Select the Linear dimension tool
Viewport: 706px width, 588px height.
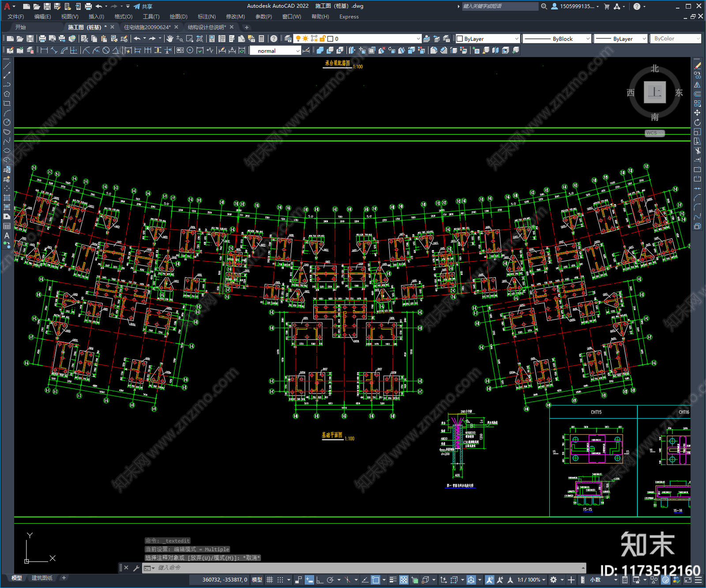click(44, 50)
